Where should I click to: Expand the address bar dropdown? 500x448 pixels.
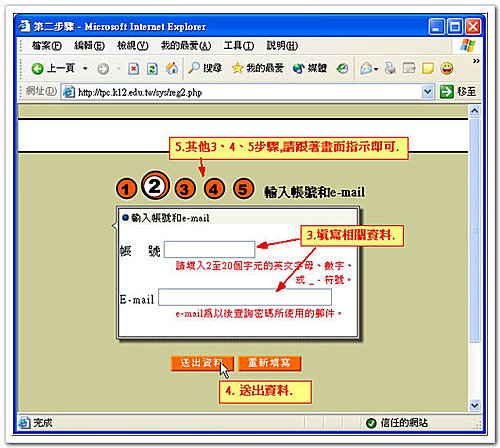[x=428, y=92]
